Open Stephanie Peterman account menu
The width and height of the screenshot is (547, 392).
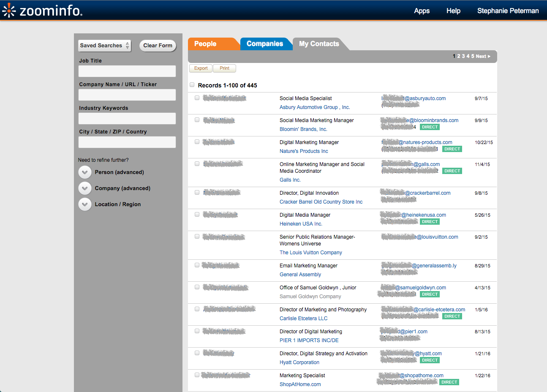508,11
